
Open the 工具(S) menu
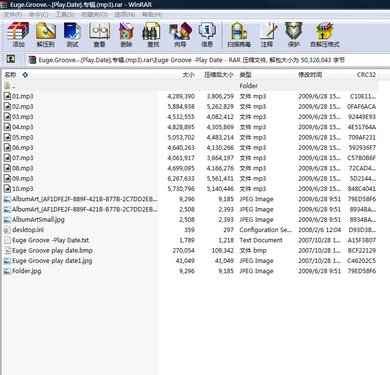point(65,14)
